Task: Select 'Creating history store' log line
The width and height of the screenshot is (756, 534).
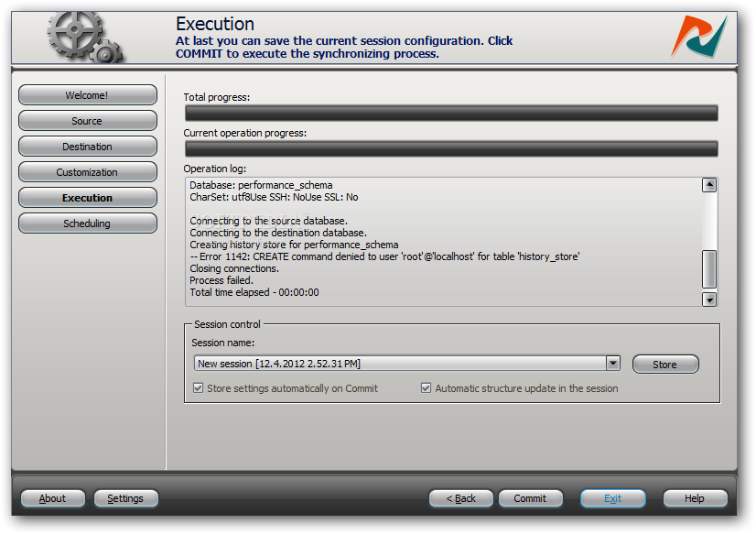Action: click(x=294, y=245)
